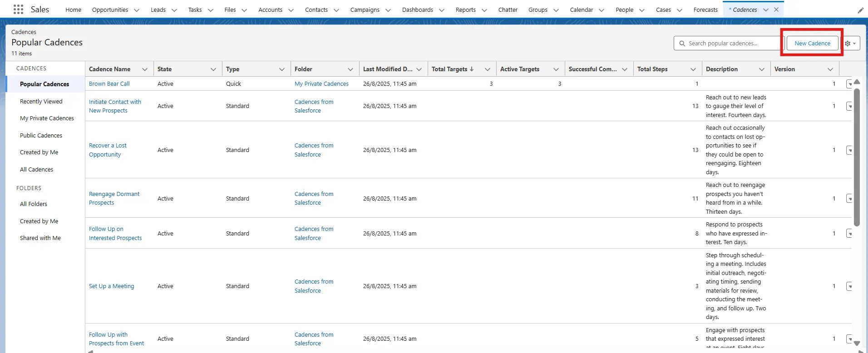
Task: Click the New Cadence button
Action: [812, 44]
